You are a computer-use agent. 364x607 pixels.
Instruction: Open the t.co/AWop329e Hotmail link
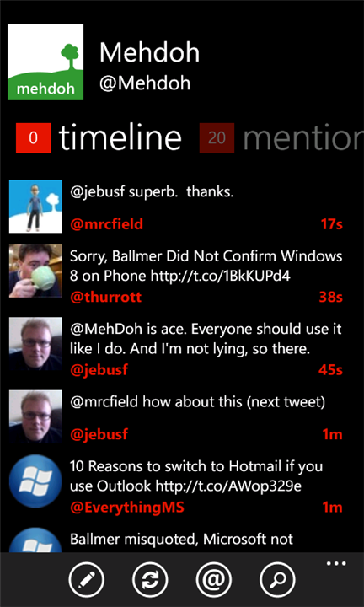point(228,486)
